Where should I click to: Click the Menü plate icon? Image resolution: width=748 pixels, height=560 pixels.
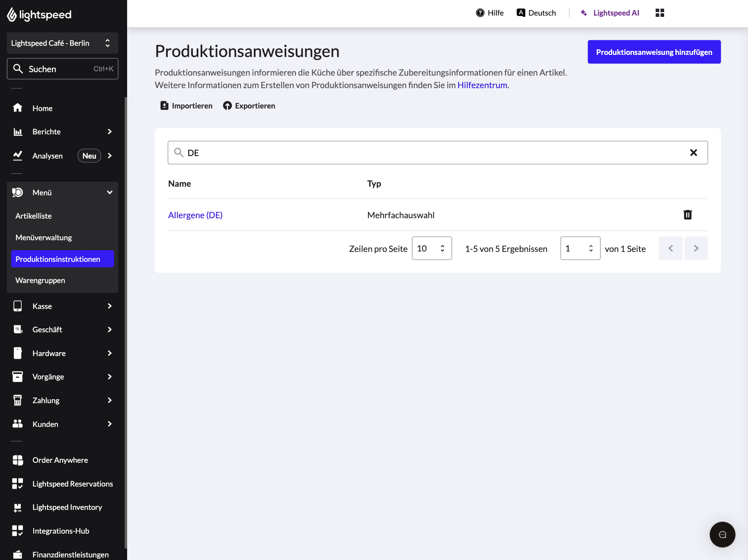coord(18,192)
